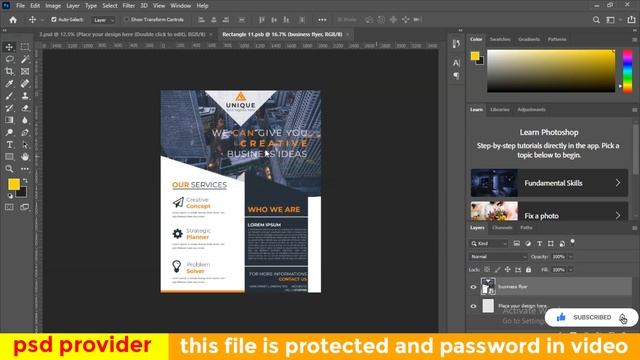Viewport: 640px width, 360px height.
Task: Expand the Fundamental Skills chevron
Action: click(618, 183)
